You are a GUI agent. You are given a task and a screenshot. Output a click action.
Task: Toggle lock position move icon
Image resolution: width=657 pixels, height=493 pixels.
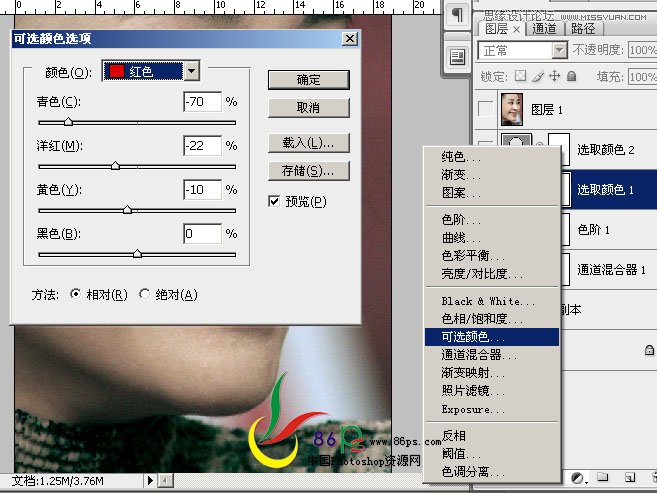554,76
